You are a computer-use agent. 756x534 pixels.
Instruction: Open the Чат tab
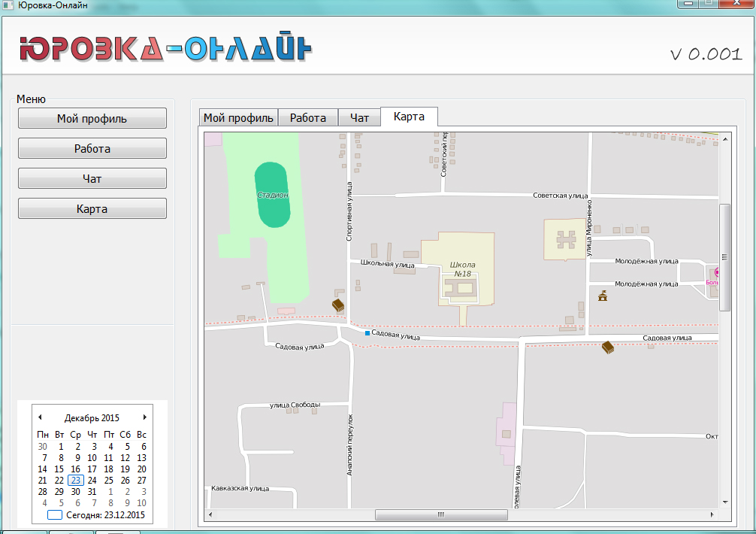tap(360, 118)
